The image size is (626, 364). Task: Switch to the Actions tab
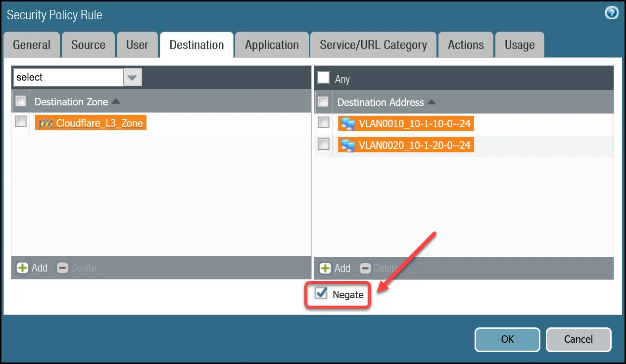(x=465, y=45)
